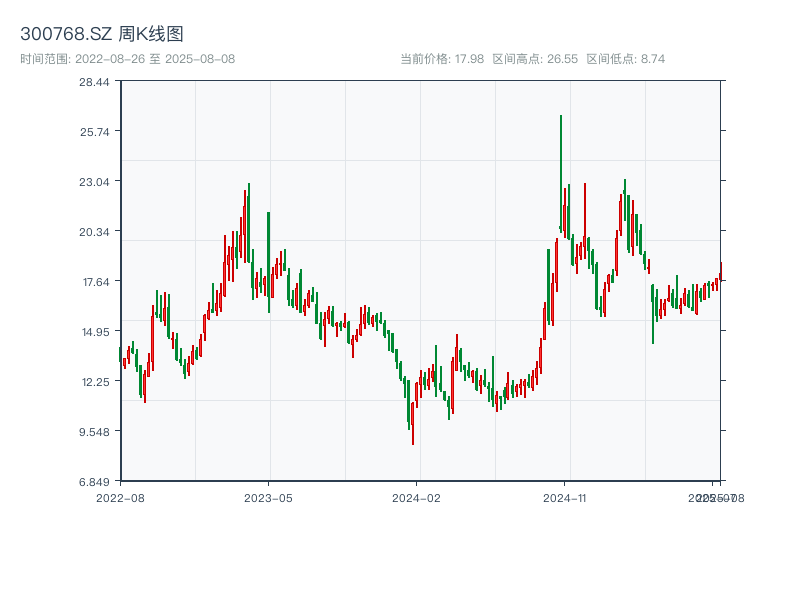Click the period low label 区间低点: 8.74
The width and height of the screenshot is (800, 600).
coord(626,59)
